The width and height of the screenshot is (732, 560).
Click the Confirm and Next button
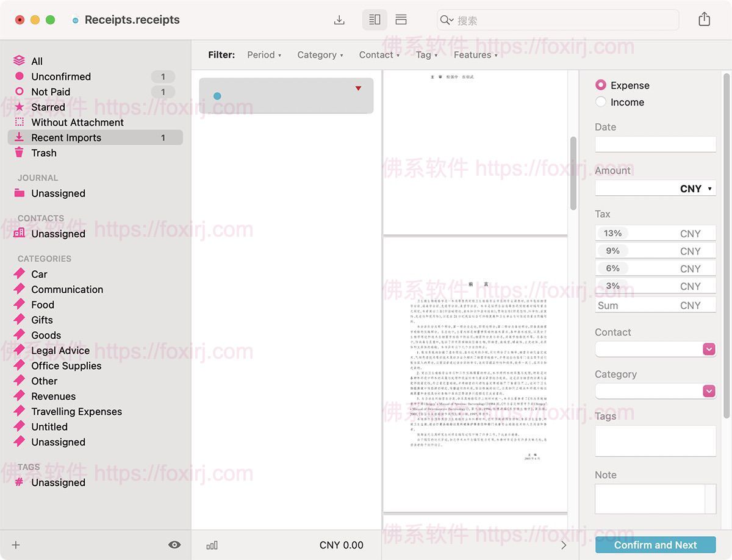tap(655, 545)
